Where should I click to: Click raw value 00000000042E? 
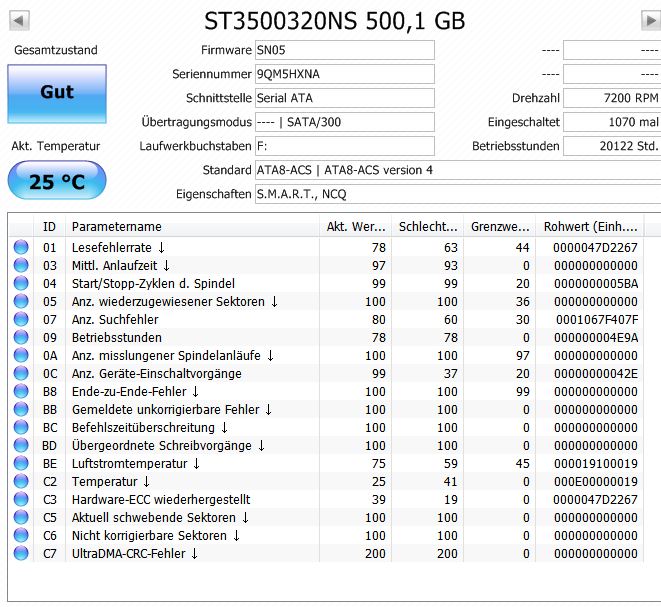pyautogui.click(x=596, y=374)
